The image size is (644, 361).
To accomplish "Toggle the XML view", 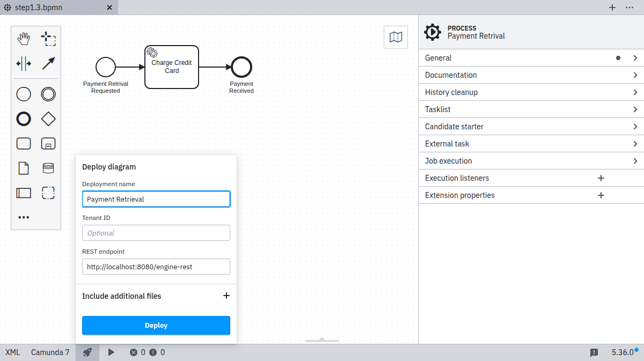I will pyautogui.click(x=13, y=352).
